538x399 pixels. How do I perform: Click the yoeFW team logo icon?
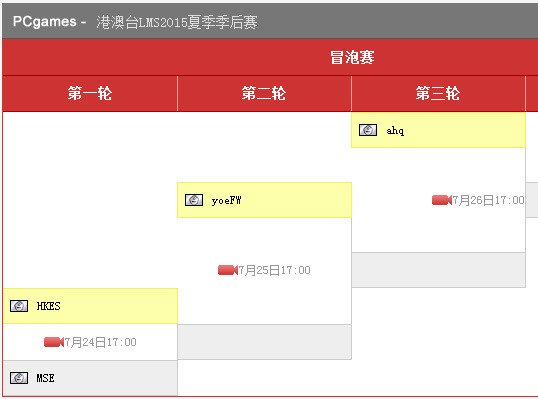(x=194, y=200)
